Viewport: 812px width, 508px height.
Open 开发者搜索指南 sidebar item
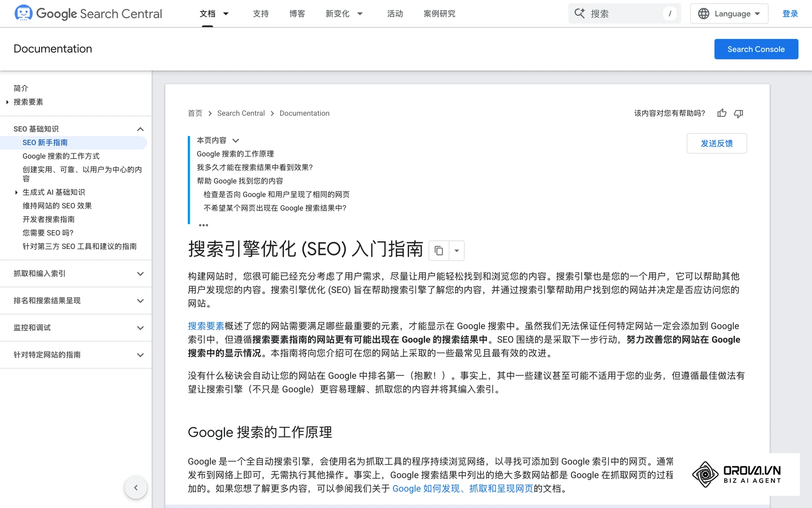[49, 219]
